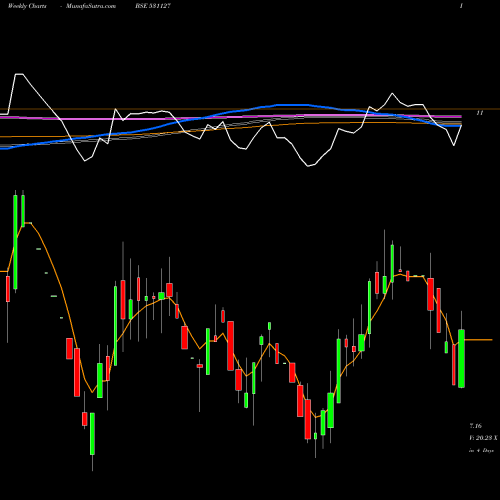Screen dimensions: 500x500
Task: Click the "7.16" price value
Action: [x=475, y=426]
